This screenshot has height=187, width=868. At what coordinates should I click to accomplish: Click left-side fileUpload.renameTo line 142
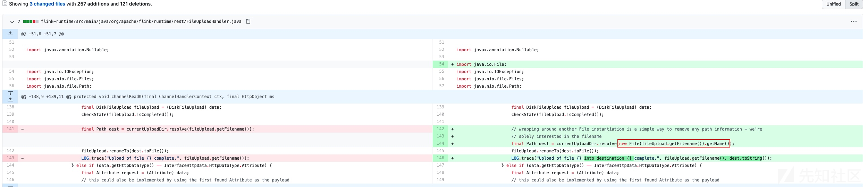click(x=125, y=151)
